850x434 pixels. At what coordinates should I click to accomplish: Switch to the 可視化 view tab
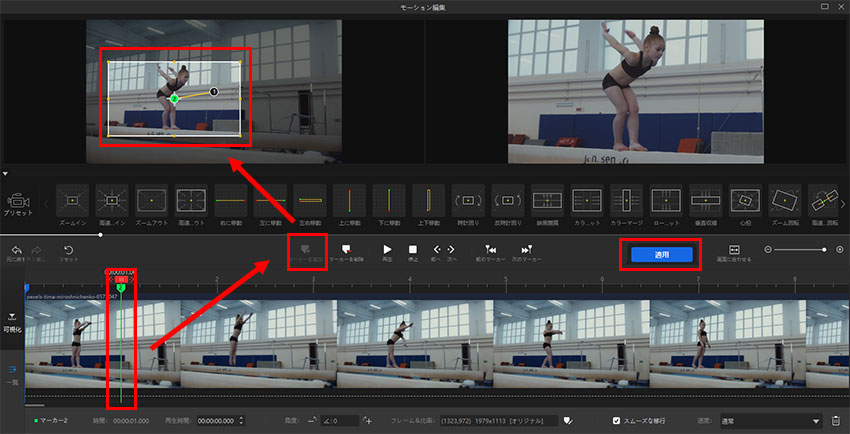pos(12,322)
